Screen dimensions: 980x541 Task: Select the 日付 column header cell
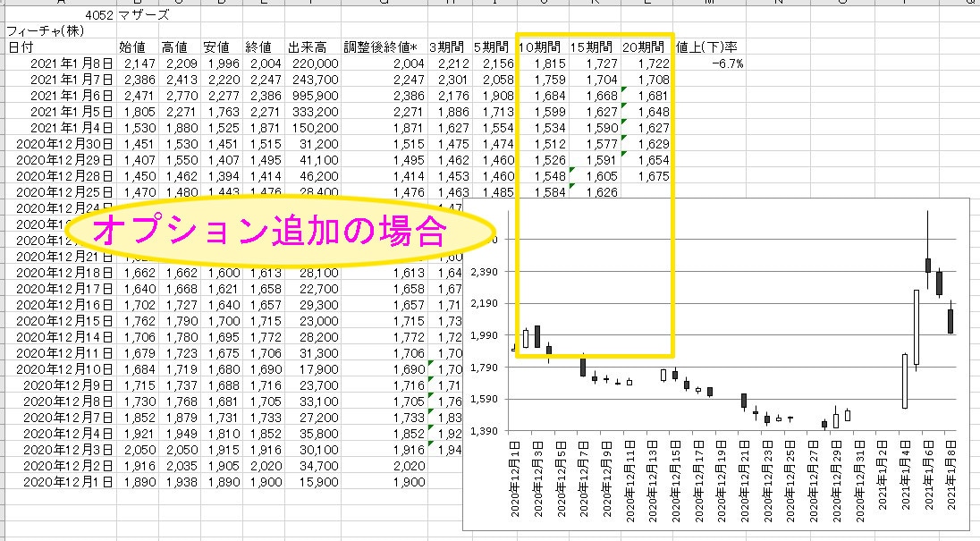61,47
